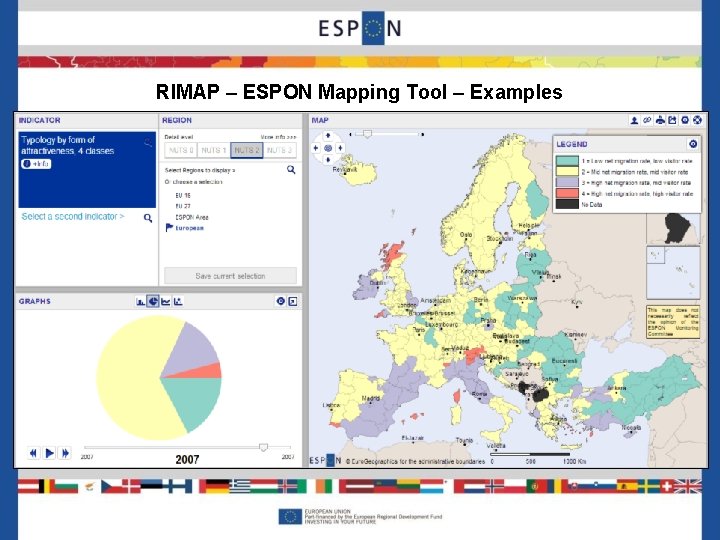This screenshot has width=720, height=540.
Task: Click the map zoom slider handle
Action: pyautogui.click(x=367, y=134)
